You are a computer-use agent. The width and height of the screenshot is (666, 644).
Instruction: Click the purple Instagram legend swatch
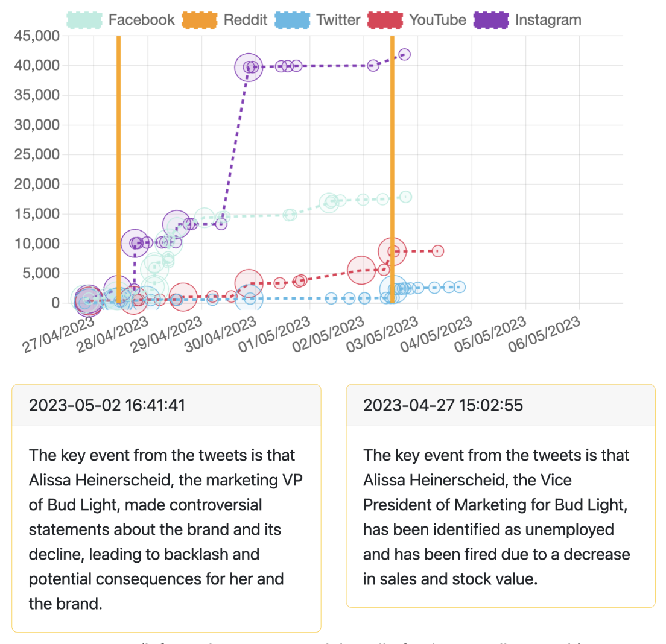click(490, 20)
